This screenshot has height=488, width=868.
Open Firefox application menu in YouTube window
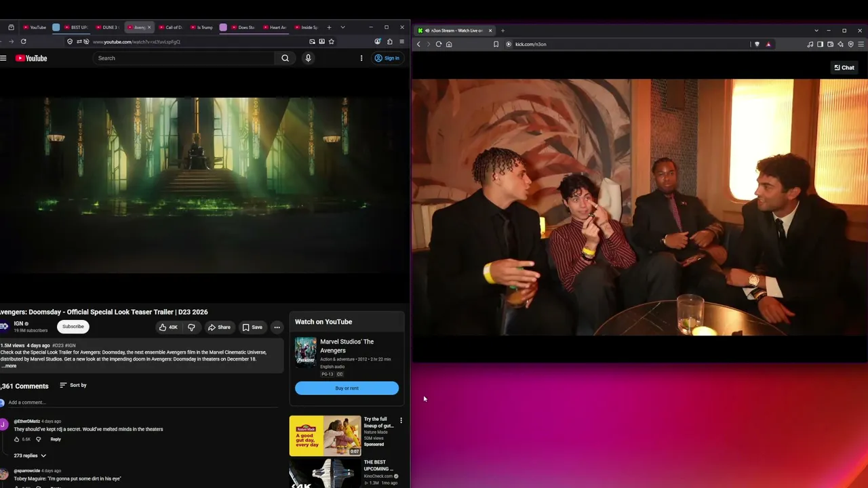click(x=401, y=41)
